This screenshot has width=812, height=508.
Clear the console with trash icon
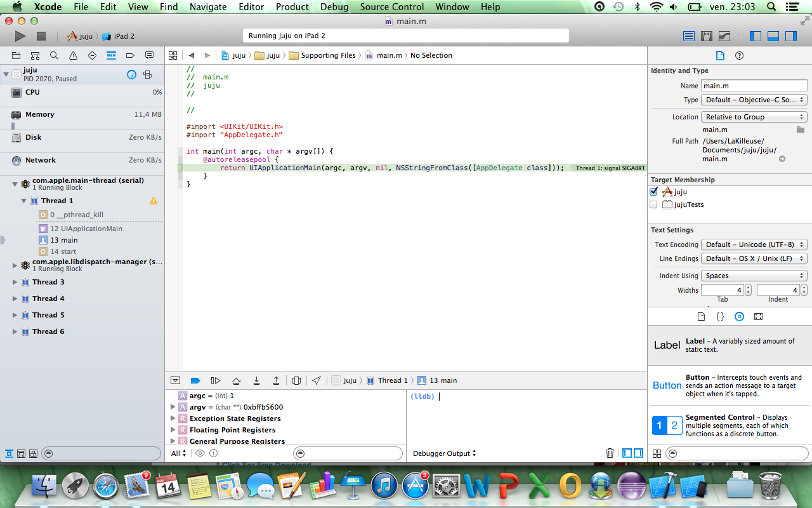(x=610, y=453)
